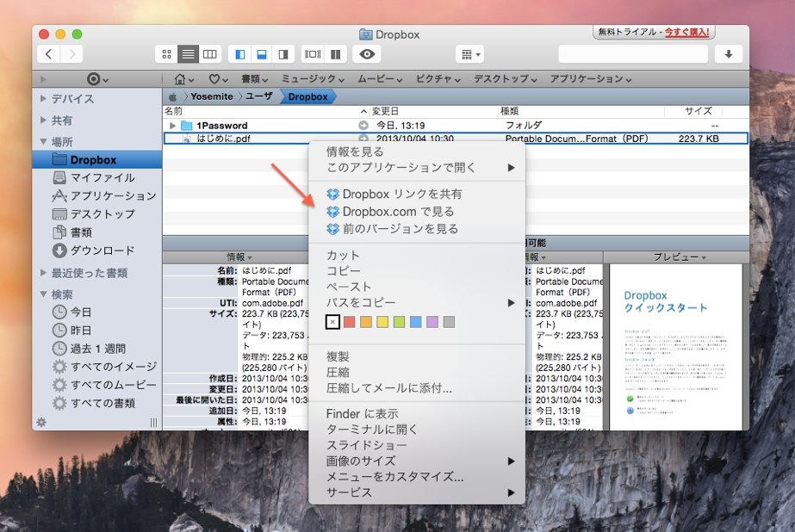Select すべての書類 smart search
This screenshot has width=795, height=532.
coord(96,404)
